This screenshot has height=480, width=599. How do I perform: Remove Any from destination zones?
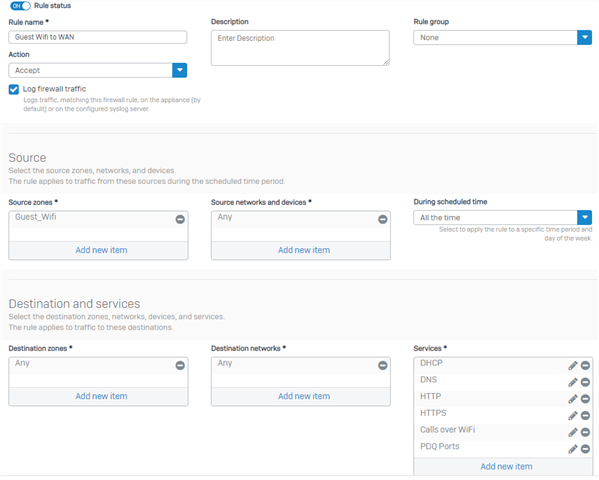pos(180,365)
